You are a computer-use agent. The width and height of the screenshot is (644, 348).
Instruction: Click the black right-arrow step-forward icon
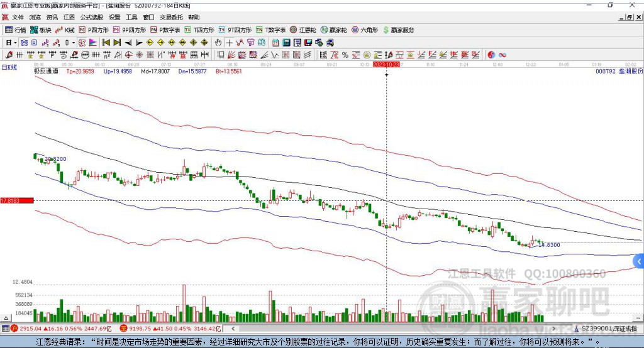[x=139, y=43]
